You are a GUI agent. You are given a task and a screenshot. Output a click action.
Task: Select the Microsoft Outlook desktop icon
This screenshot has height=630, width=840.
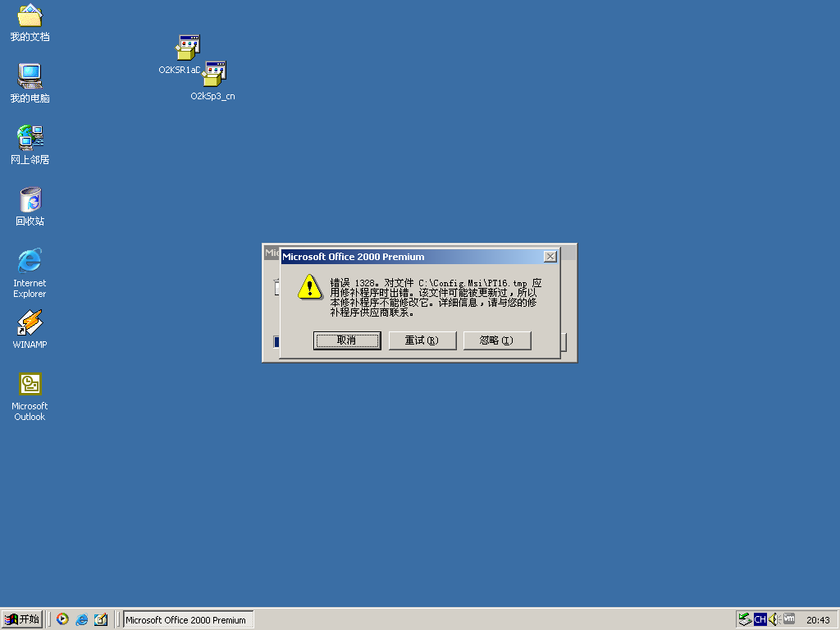tap(30, 384)
